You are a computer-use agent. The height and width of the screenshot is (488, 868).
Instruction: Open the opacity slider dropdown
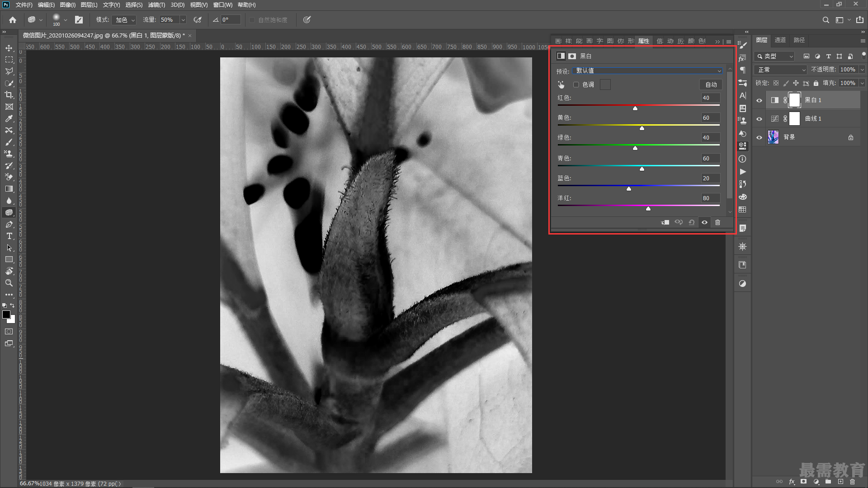click(862, 70)
